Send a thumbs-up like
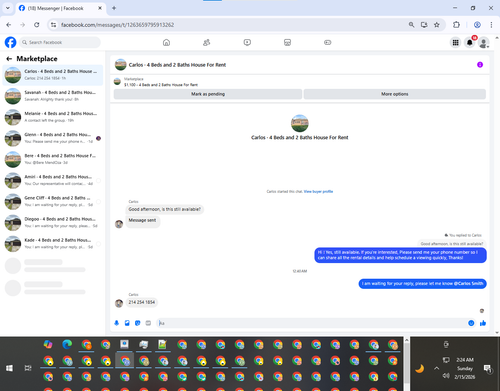The width and height of the screenshot is (500, 391). (483, 323)
